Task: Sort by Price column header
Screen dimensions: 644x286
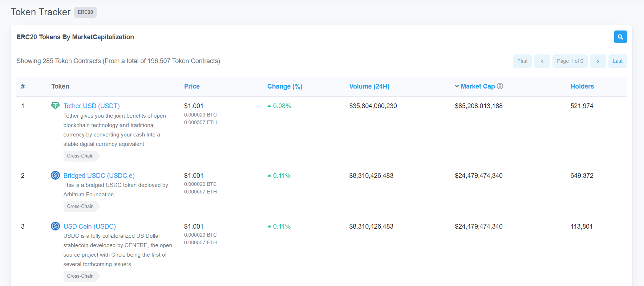Action: [192, 86]
